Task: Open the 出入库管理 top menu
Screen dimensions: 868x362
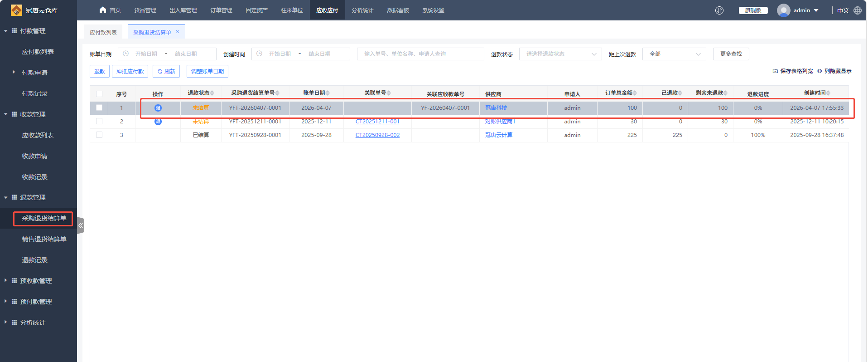Action: click(x=183, y=10)
